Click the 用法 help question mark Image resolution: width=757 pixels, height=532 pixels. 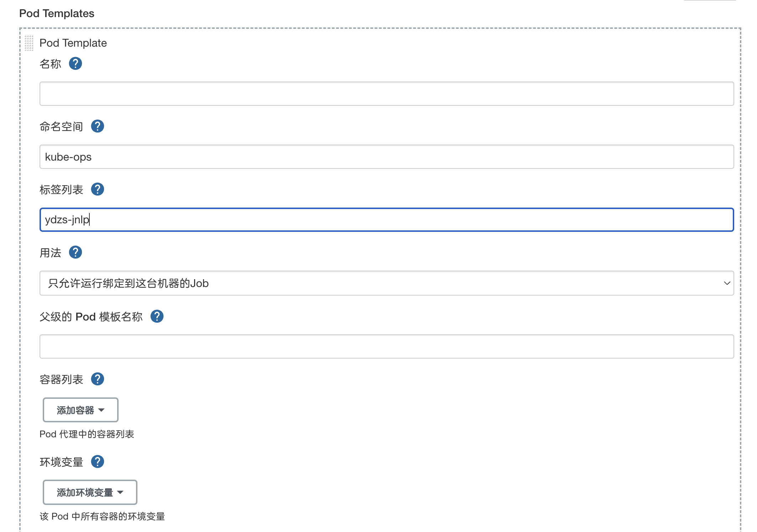tap(75, 252)
